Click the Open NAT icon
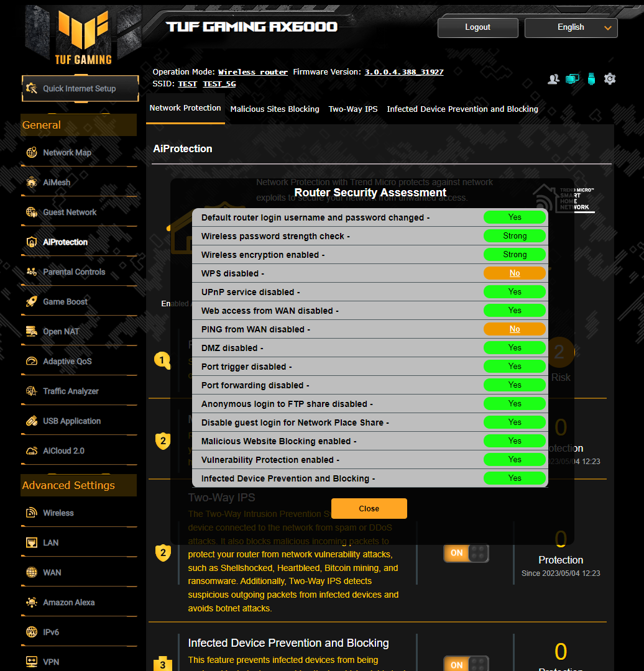The height and width of the screenshot is (671, 644). 32,332
